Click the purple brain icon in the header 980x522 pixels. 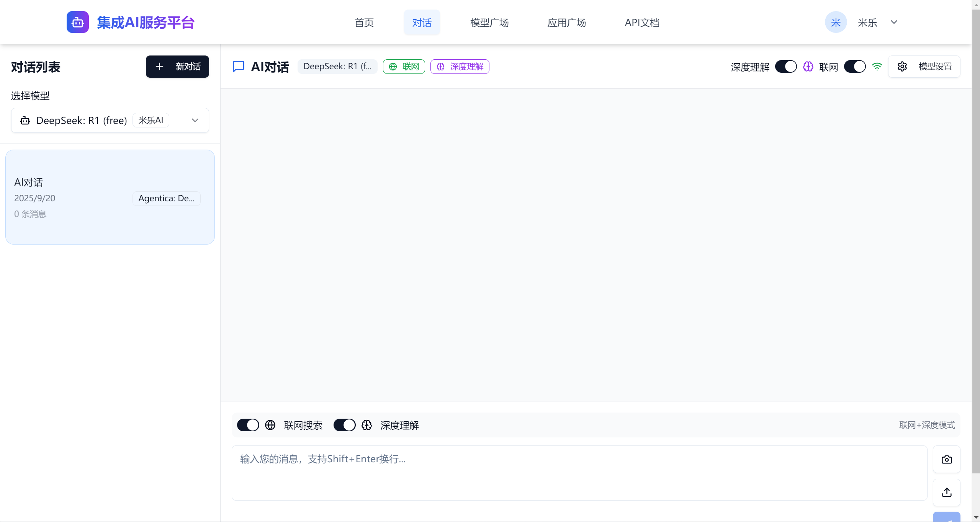click(808, 67)
